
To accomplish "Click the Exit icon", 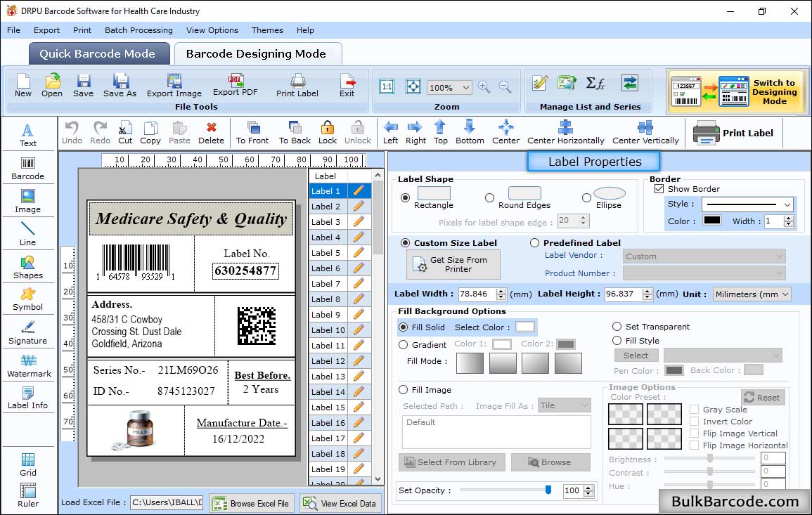I will [x=347, y=86].
